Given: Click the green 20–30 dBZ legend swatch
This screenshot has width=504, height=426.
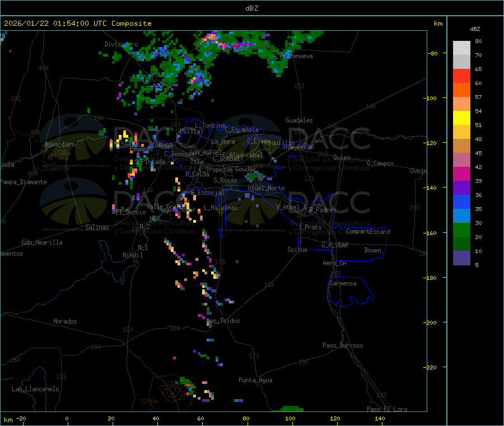Looking at the screenshot, I should pos(461,230).
